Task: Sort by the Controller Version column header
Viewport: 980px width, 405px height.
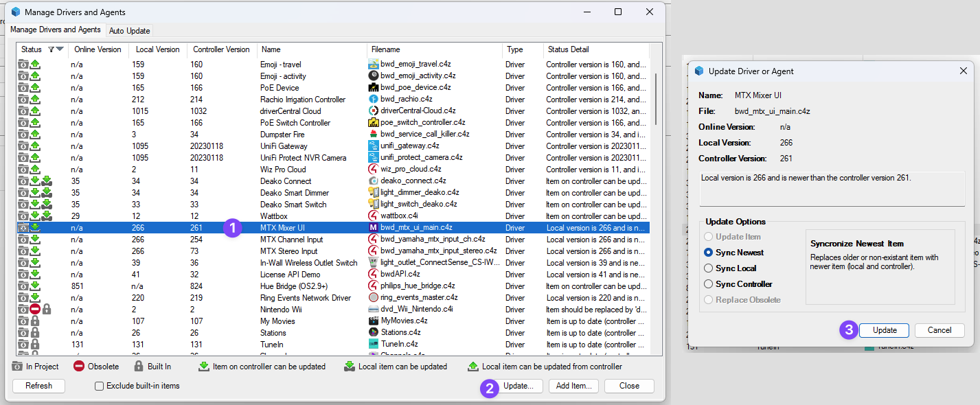Action: coord(221,49)
